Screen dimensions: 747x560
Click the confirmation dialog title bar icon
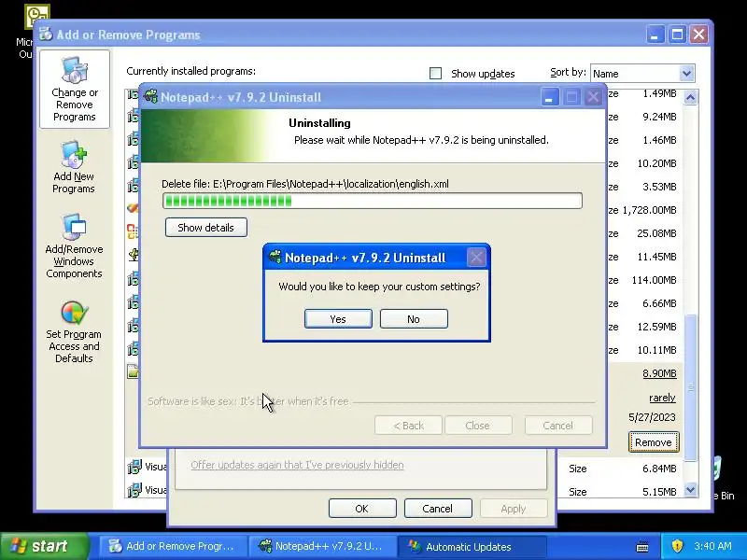[275, 258]
